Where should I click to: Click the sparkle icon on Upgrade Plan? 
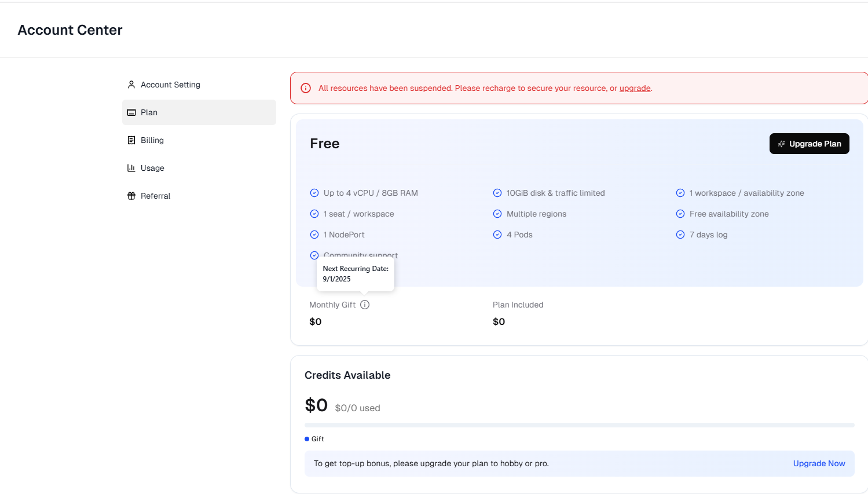click(x=781, y=144)
